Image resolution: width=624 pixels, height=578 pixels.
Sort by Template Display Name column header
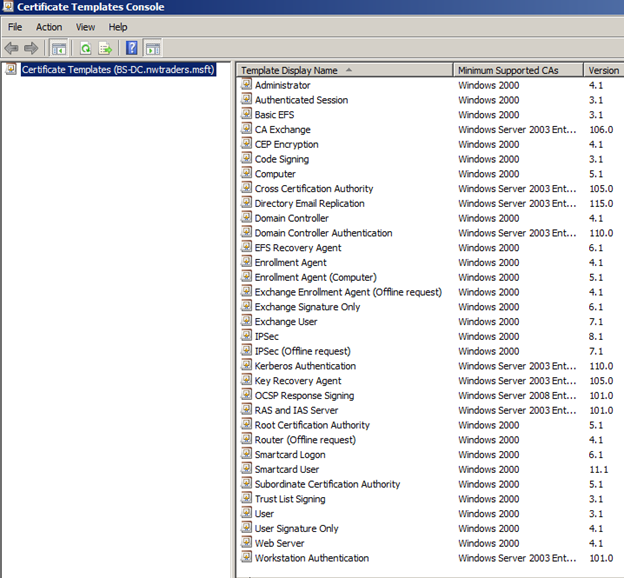point(345,70)
